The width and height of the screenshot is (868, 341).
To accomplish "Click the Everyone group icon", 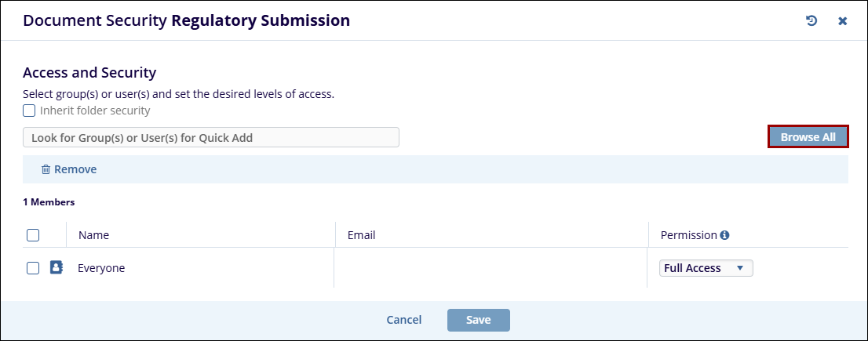I will click(x=57, y=268).
